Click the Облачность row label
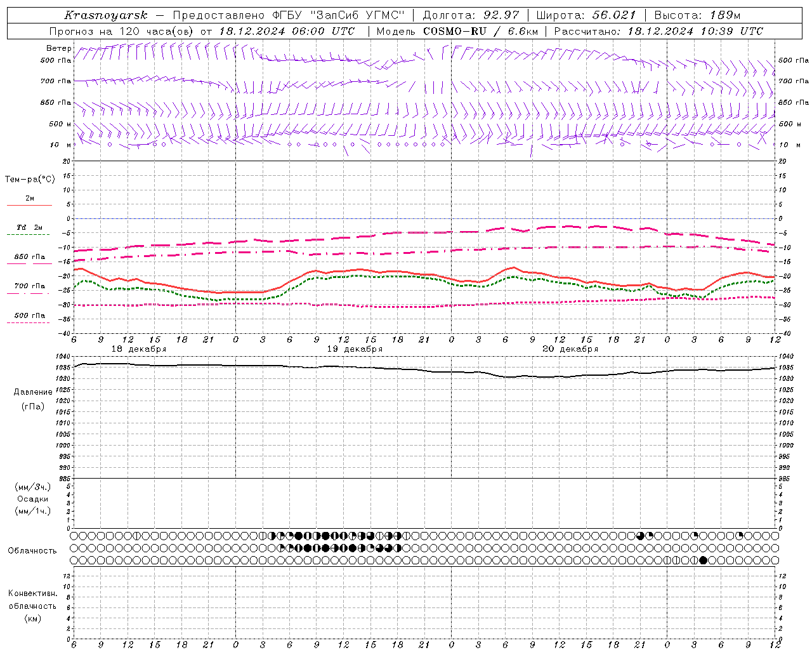 (32, 551)
